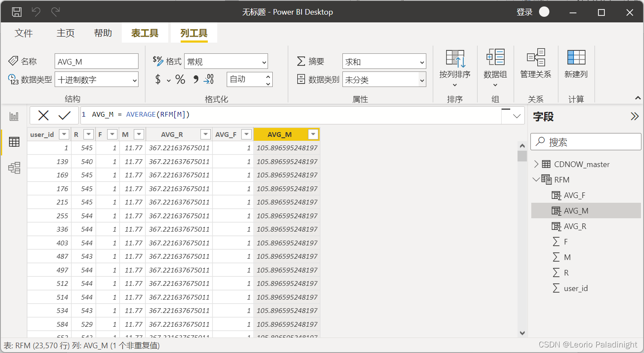This screenshot has height=353, width=644.
Task: Switch to Data view in sidebar
Action: click(14, 142)
